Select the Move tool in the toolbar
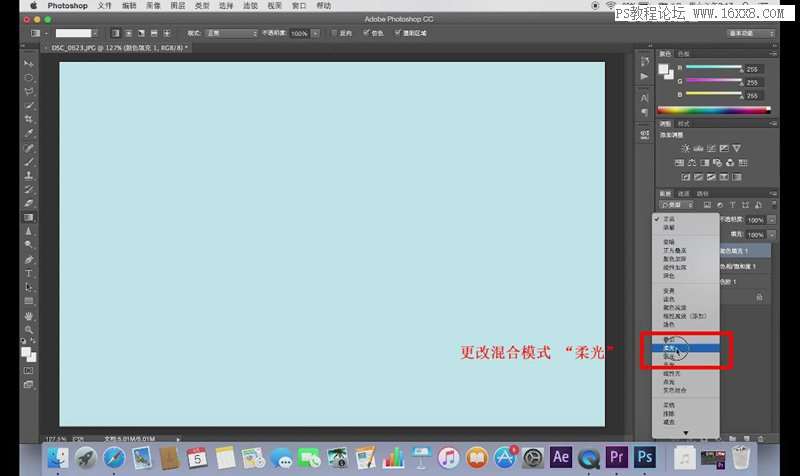Screen dimensions: 800x476 [29, 63]
